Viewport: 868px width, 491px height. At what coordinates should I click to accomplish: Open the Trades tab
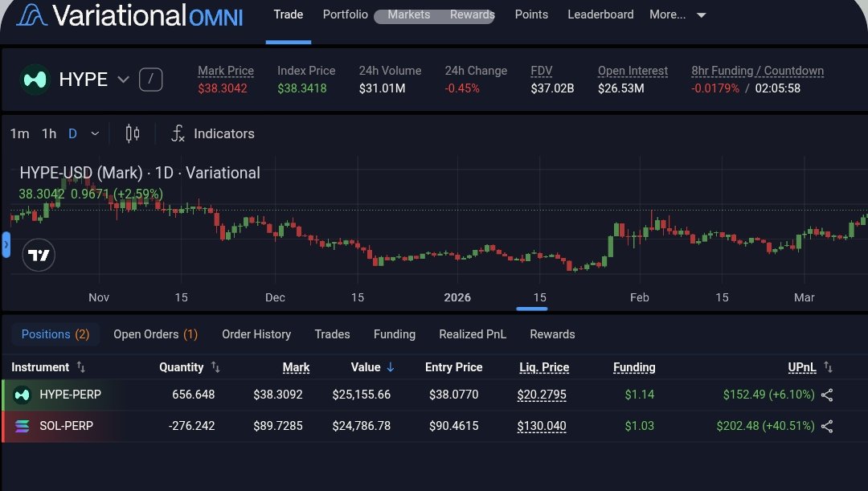tap(332, 334)
